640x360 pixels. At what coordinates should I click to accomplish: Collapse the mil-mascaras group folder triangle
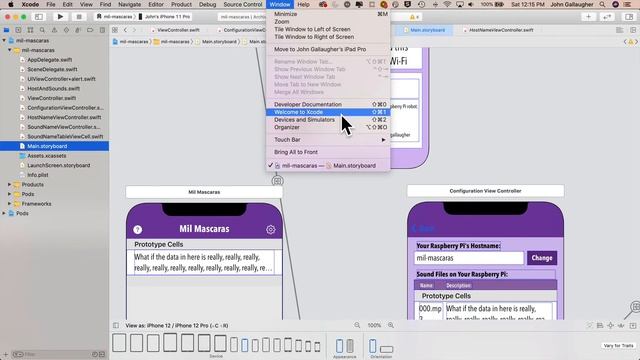tap(9, 50)
